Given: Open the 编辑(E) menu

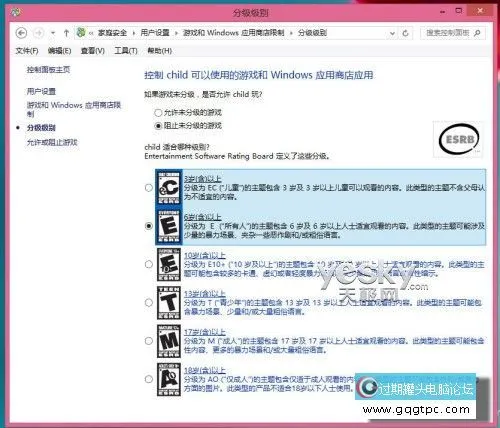Looking at the screenshot, I should coord(59,51).
